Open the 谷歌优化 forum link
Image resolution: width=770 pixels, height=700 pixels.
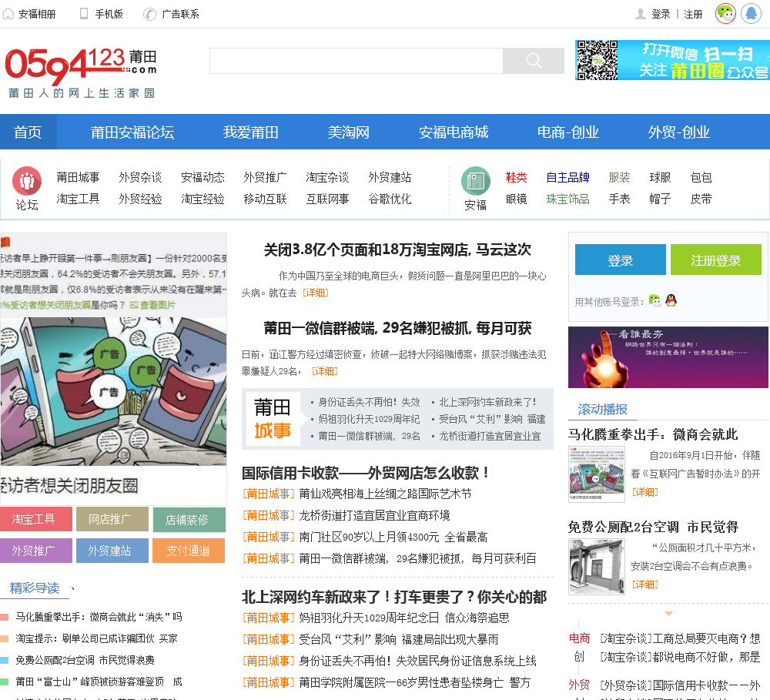coord(390,199)
